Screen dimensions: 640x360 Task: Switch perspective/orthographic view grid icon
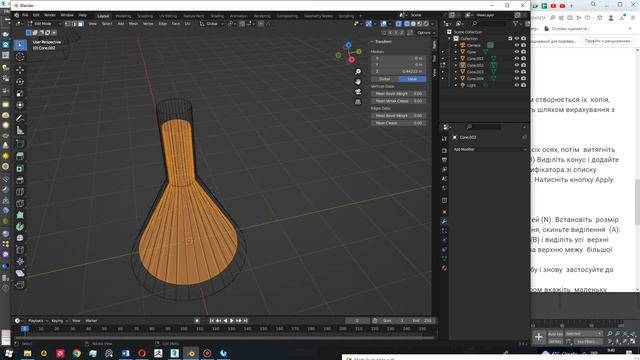click(358, 102)
